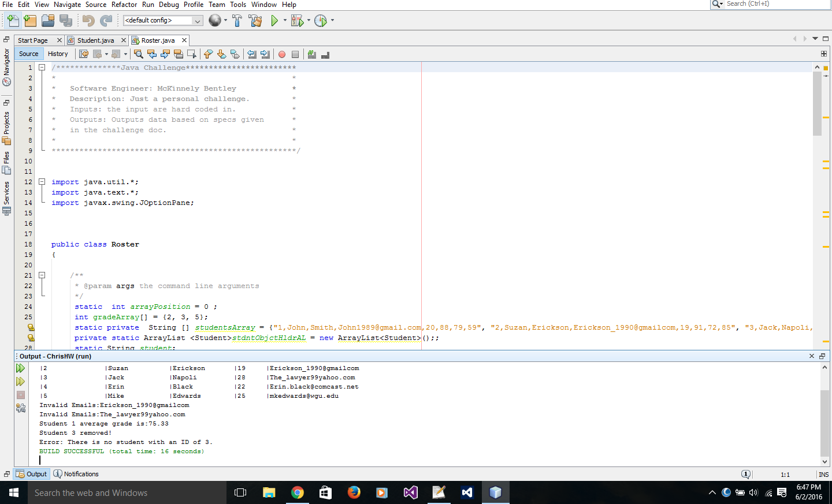Select the Source view button

point(29,54)
